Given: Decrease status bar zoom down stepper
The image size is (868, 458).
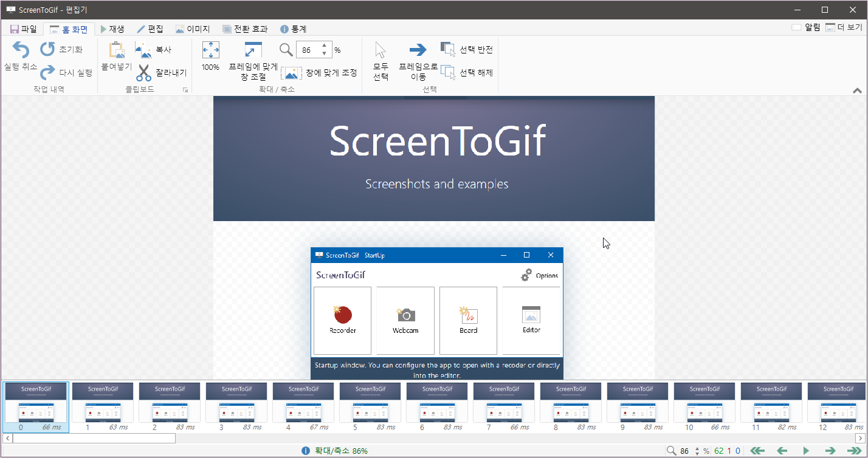Looking at the screenshot, I should 697,453.
